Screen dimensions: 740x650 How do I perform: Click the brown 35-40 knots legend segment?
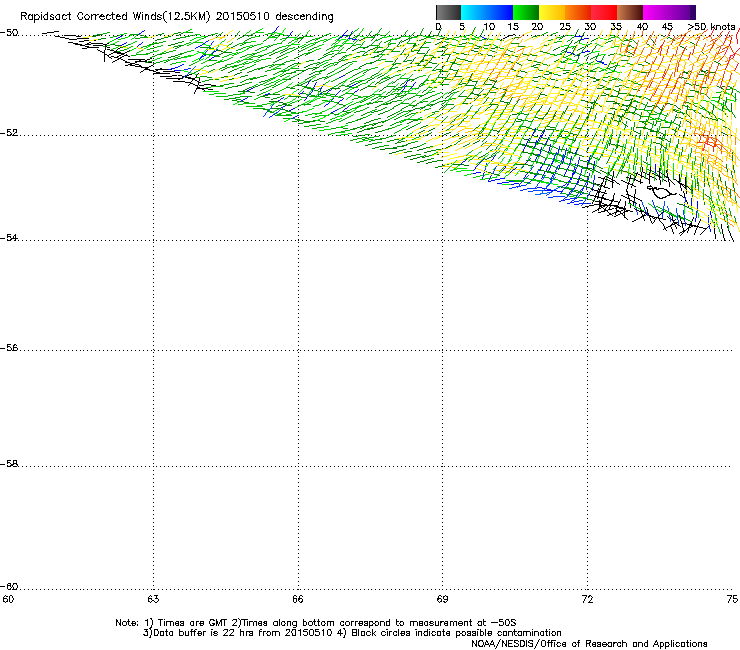630,12
